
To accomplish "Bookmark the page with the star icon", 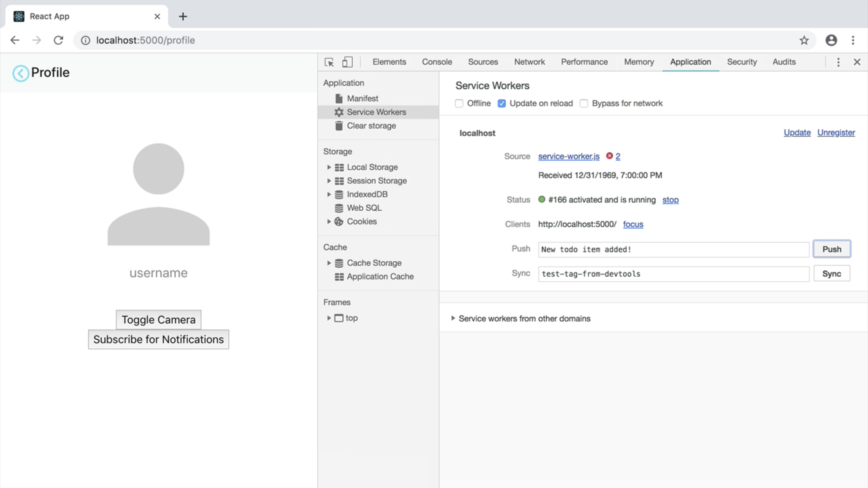I will click(804, 40).
